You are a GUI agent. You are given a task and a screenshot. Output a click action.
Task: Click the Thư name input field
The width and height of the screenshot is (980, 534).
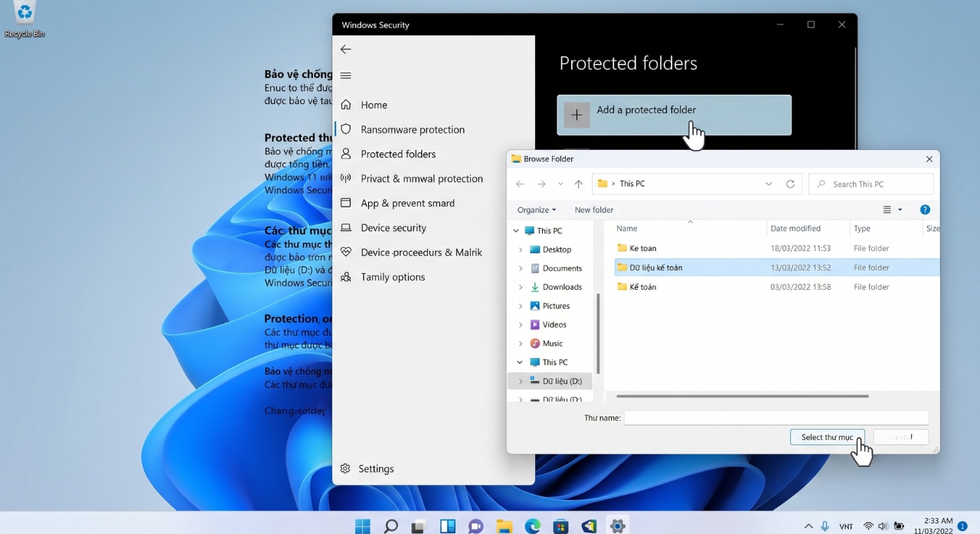tap(776, 418)
